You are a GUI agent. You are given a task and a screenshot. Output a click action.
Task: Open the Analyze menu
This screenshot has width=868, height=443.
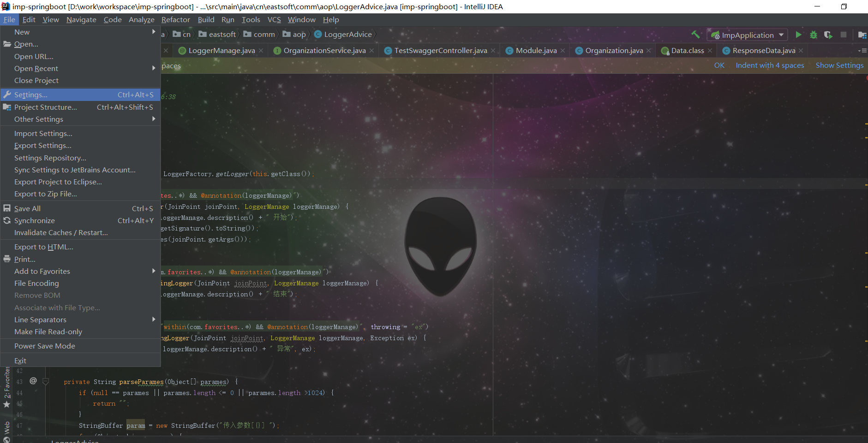tap(142, 20)
